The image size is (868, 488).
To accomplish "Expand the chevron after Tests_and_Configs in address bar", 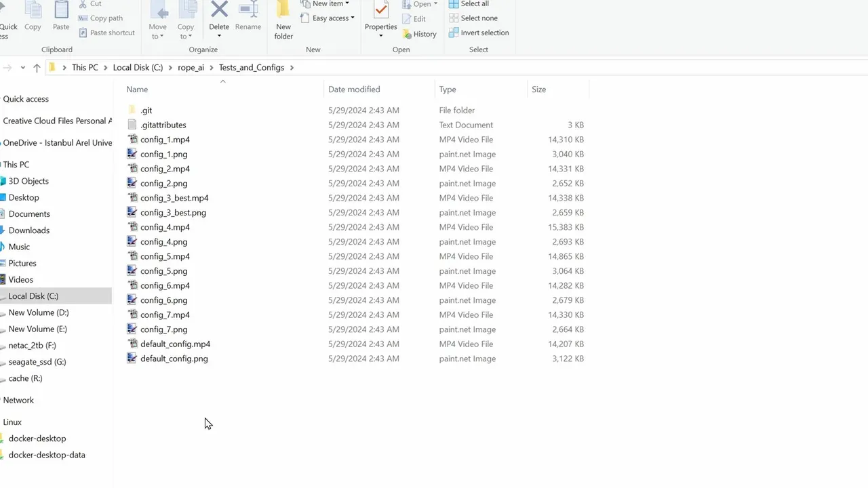I will [x=292, y=68].
